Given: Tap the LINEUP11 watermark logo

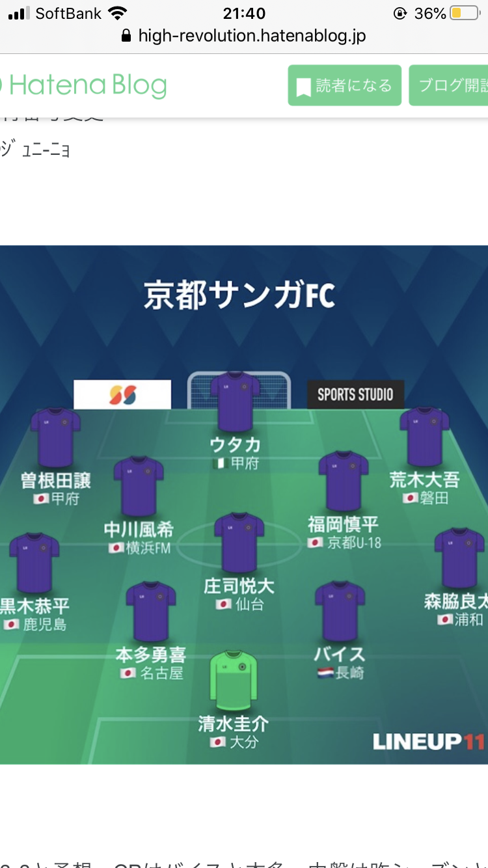Looking at the screenshot, I should pyautogui.click(x=429, y=741).
